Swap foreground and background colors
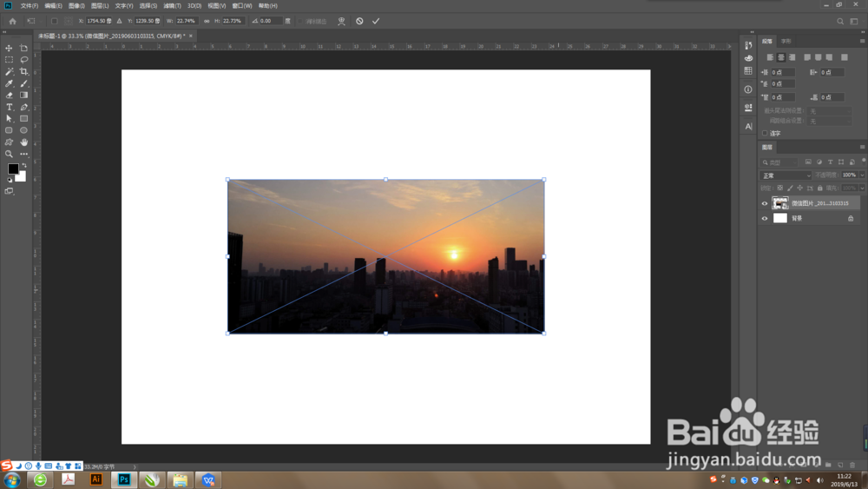This screenshot has height=489, width=868. coord(23,165)
